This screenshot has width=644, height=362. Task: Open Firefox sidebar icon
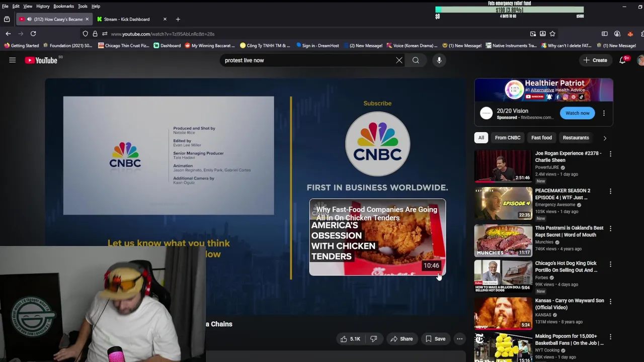(605, 34)
